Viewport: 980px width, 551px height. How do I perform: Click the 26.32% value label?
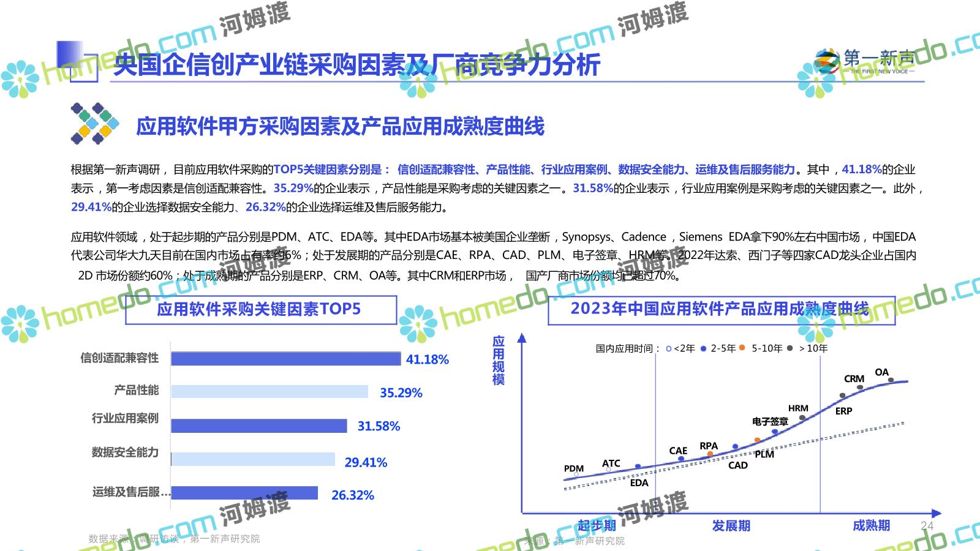pyautogui.click(x=353, y=495)
